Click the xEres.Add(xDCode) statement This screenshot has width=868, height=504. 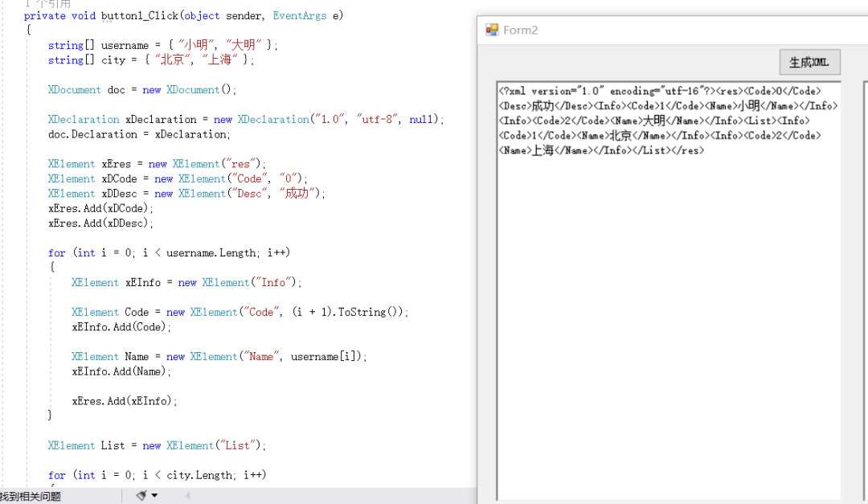100,208
